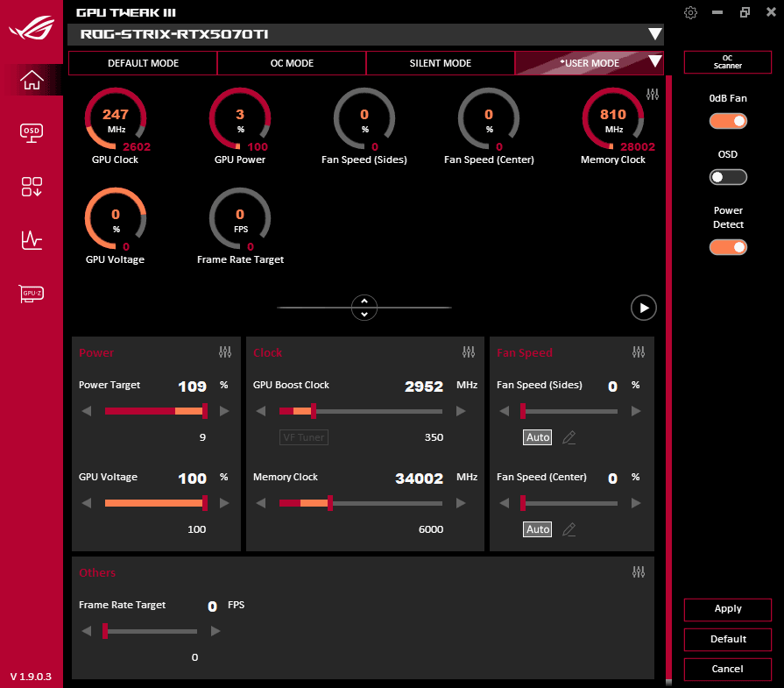
Task: Turn off the Power Detect toggle
Action: pyautogui.click(x=728, y=246)
